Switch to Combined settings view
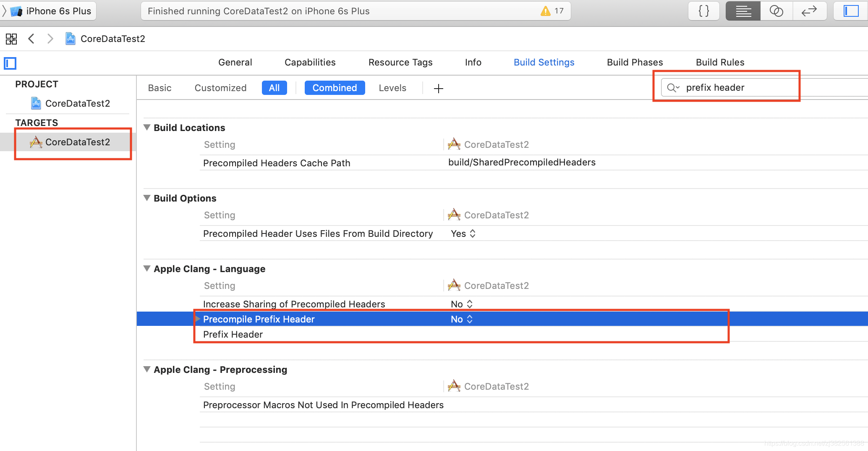Screen dimensions: 868x451 point(335,88)
